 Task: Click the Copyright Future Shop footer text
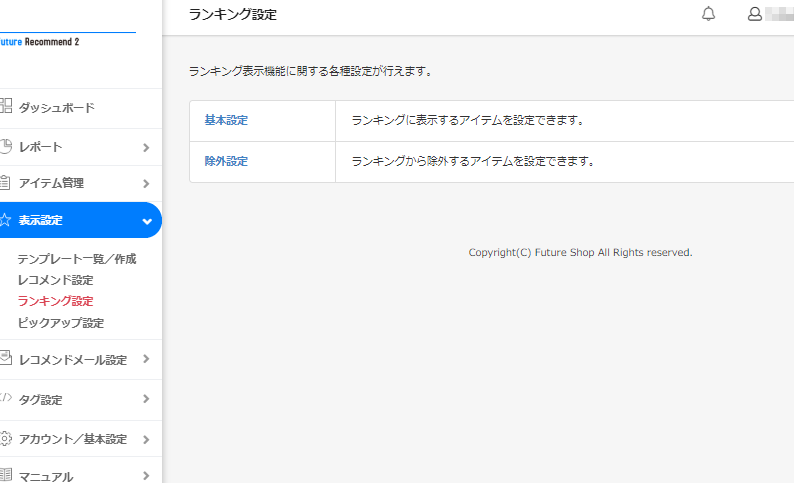[580, 253]
